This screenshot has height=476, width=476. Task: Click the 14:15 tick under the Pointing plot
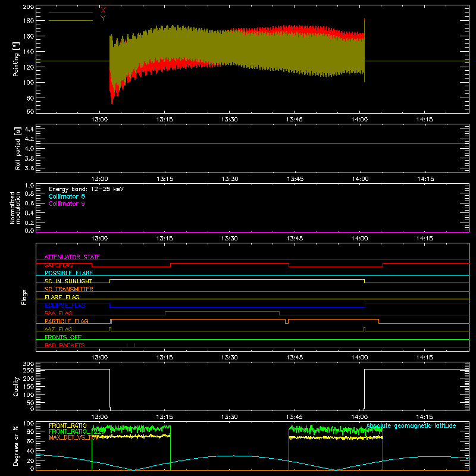click(x=424, y=120)
